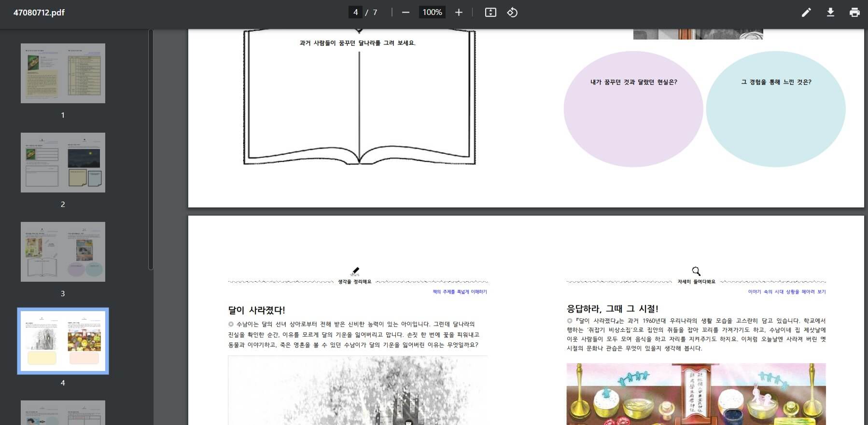This screenshot has width=868, height=425.
Task: Click the 100% zoom level field
Action: tap(432, 12)
